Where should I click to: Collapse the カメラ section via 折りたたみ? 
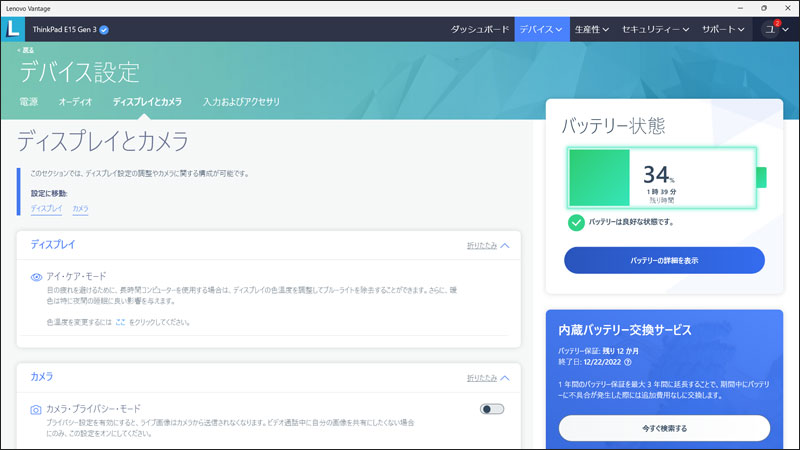tap(488, 378)
